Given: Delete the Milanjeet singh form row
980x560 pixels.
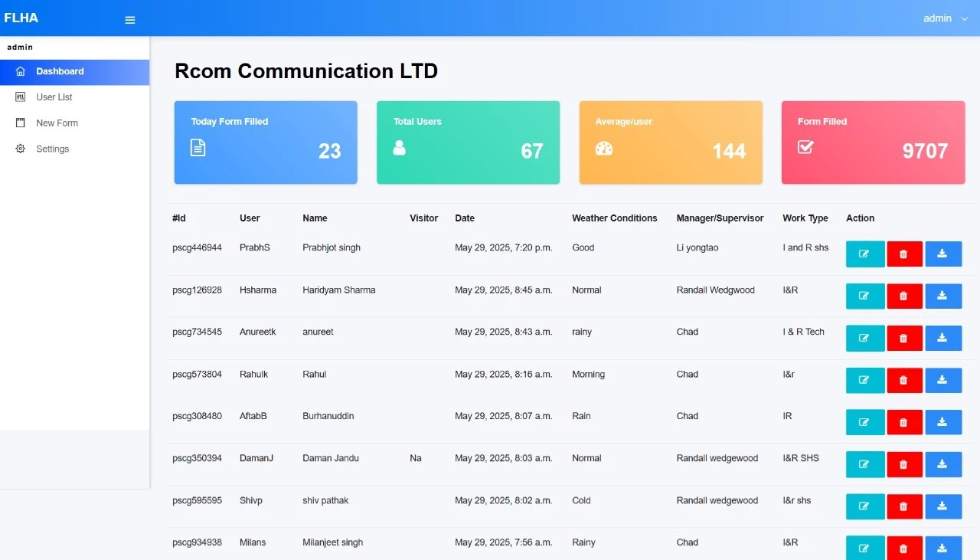Looking at the screenshot, I should [x=904, y=548].
